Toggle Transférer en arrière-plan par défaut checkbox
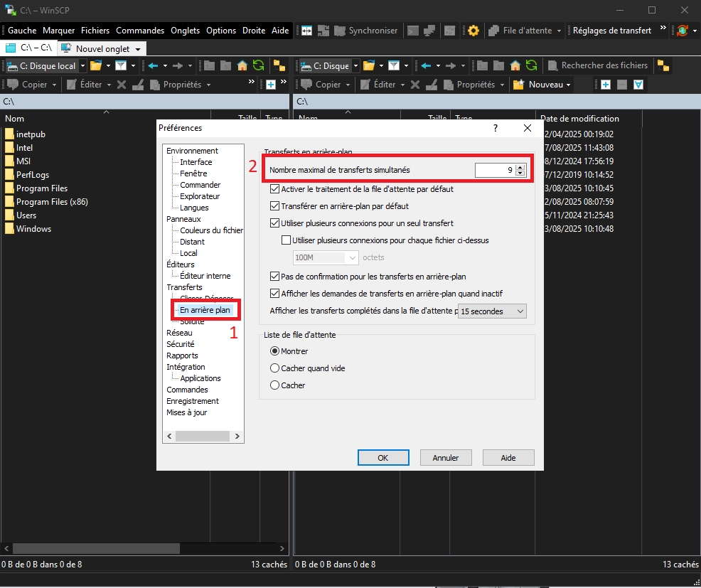The width and height of the screenshot is (701, 588). point(274,206)
